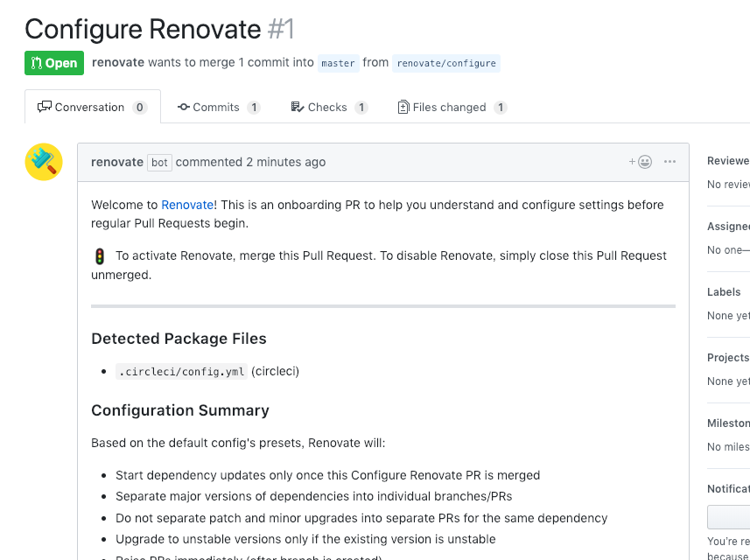This screenshot has height=560, width=750.
Task: Add an emoji reaction to the comment
Action: (640, 162)
